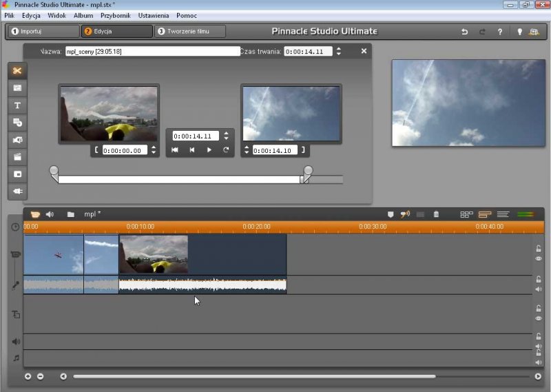Viewport: 551px width, 392px height.
Task: Click the zoom in plus button below timeline
Action: tap(28, 376)
